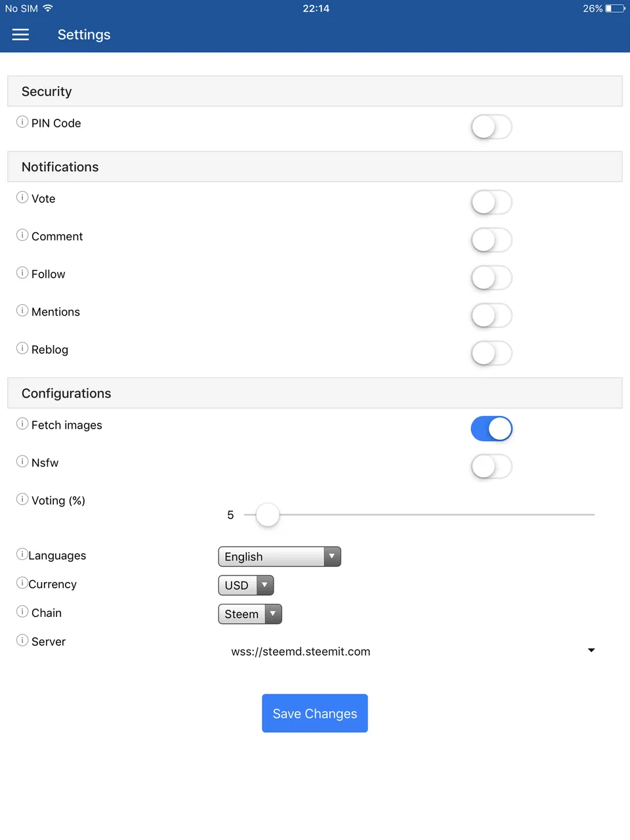Screen dimensions: 630x840
Task: Tap the info icon next to Server
Action: point(22,640)
